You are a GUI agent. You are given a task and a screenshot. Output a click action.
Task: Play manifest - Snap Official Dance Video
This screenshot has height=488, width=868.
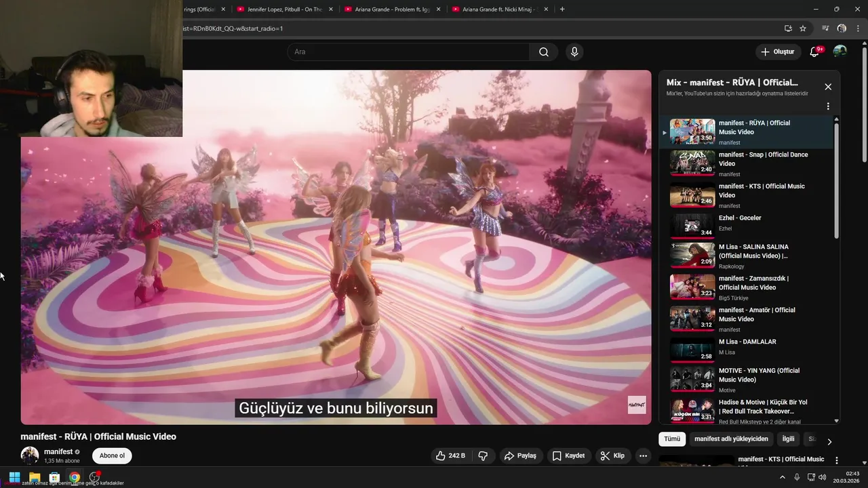(x=746, y=164)
